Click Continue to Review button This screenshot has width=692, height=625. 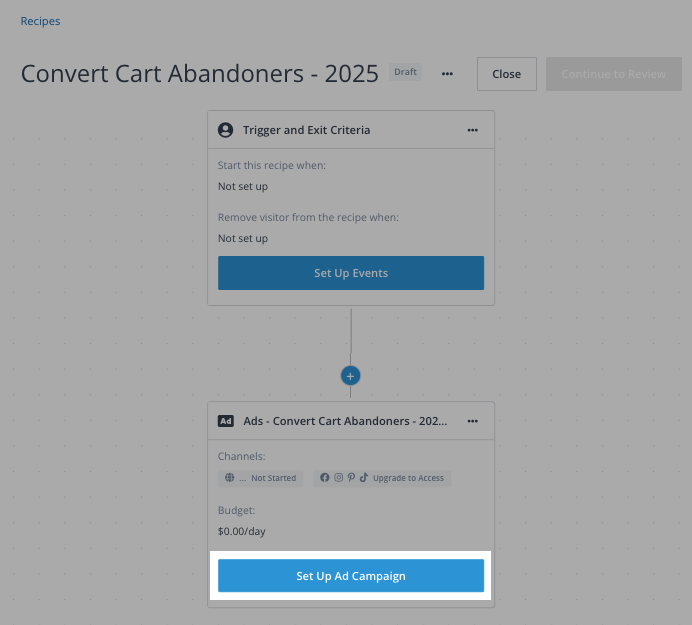pos(613,74)
